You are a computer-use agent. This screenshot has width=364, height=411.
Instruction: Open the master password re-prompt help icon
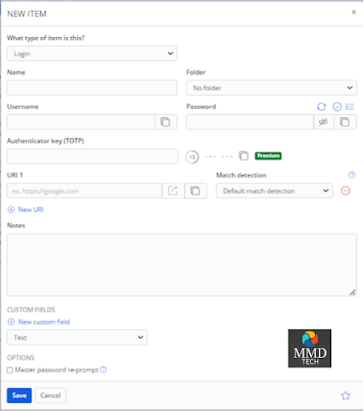point(104,370)
